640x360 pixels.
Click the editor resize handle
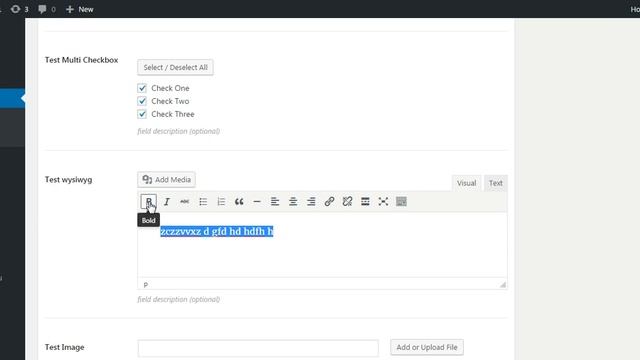pyautogui.click(x=503, y=284)
